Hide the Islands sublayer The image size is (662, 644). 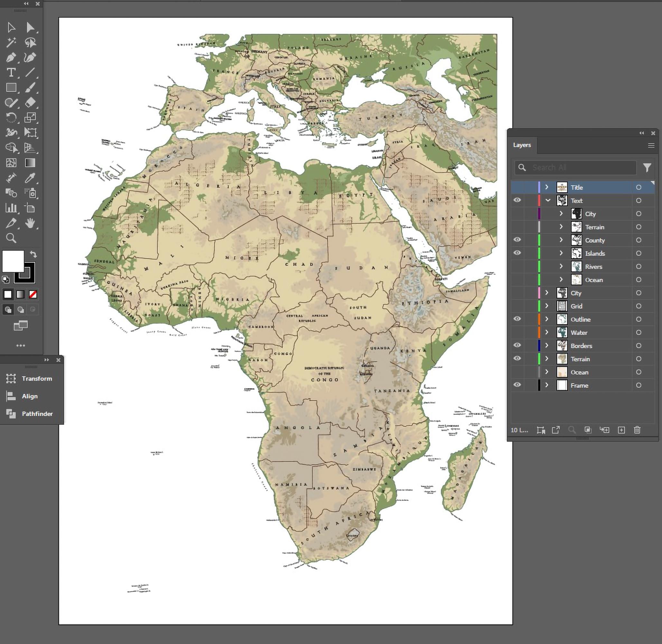click(517, 253)
